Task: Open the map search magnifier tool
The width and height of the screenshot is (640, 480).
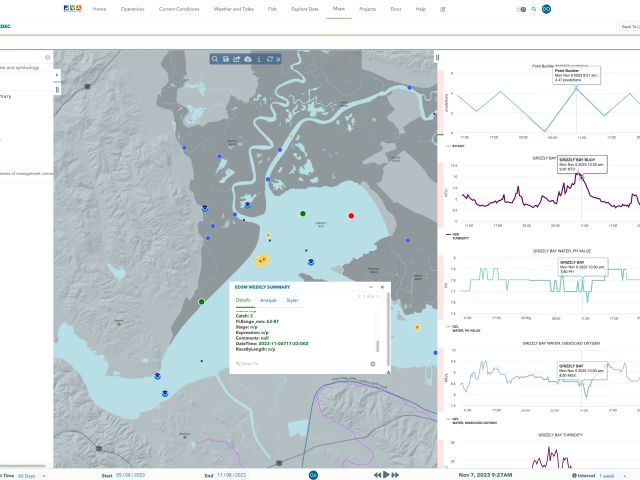Action: tap(215, 59)
